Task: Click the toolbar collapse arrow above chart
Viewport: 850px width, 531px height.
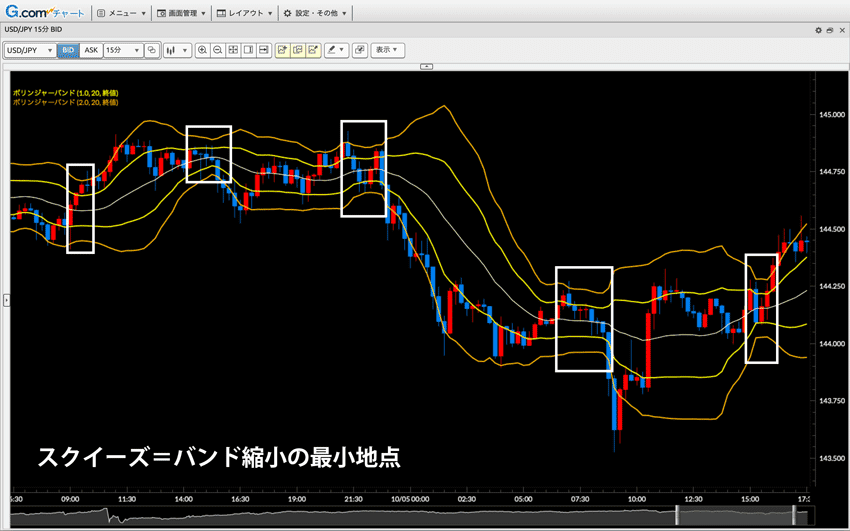Action: coord(425,65)
